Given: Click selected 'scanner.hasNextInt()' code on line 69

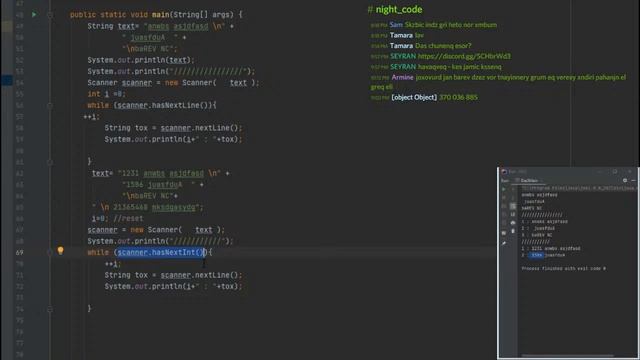Looking at the screenshot, I should point(161,252).
